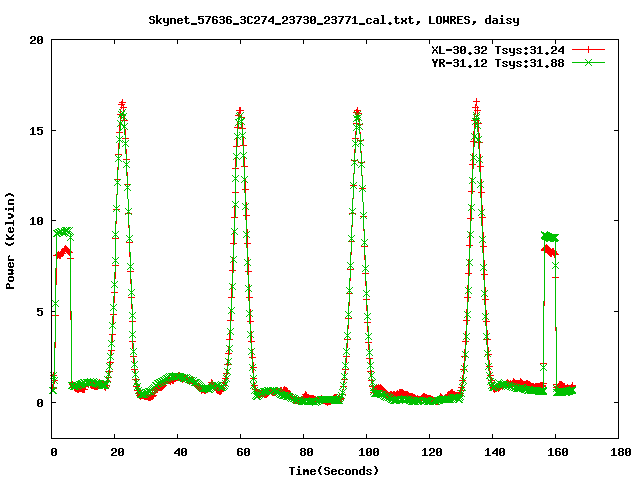Click the plot title Skynet_57636_3C274_23730_23771_cal.txt, LOWRES, daisy
The image size is (640, 480).
click(x=334, y=20)
